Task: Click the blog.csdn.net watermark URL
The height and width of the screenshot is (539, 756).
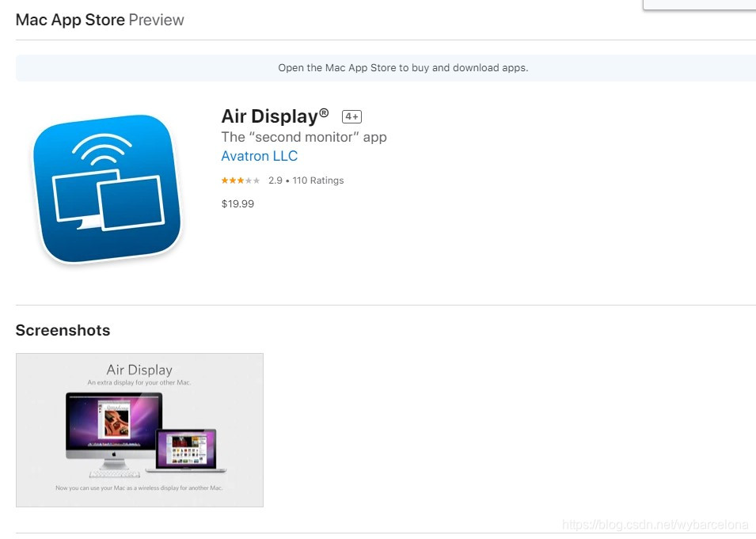Action: pyautogui.click(x=655, y=525)
